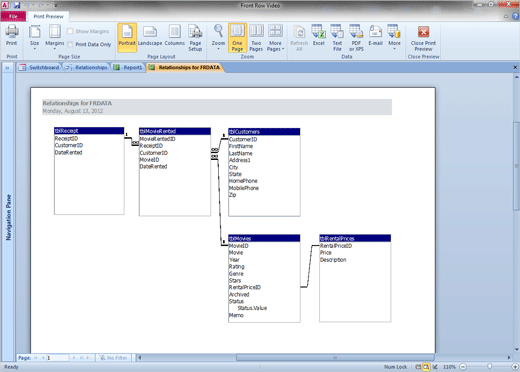Go to last page navigation button
Screen dimensions: 520x372
click(81, 358)
